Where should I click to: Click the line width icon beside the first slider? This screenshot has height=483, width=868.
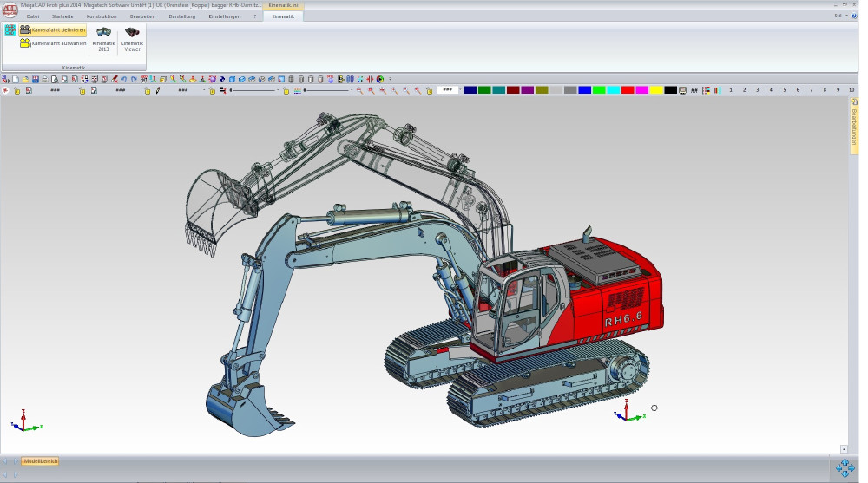click(222, 90)
